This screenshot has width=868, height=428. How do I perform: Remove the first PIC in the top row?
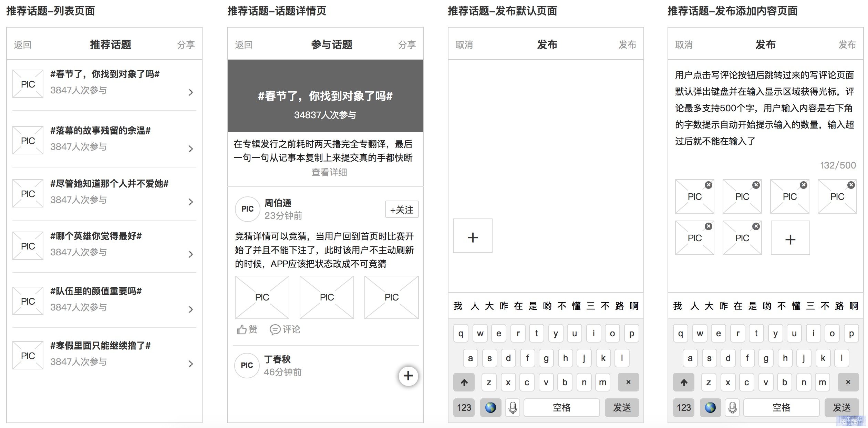coord(708,185)
